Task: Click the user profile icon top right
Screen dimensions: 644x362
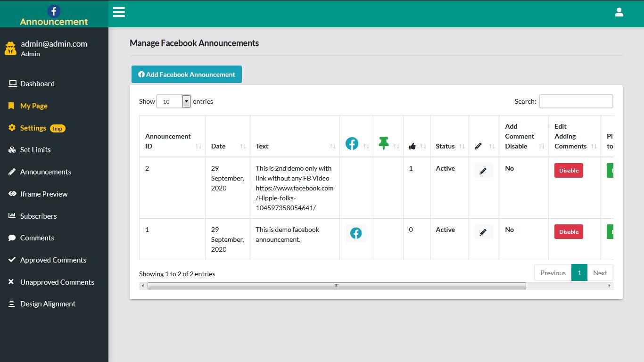Action: coord(619,12)
